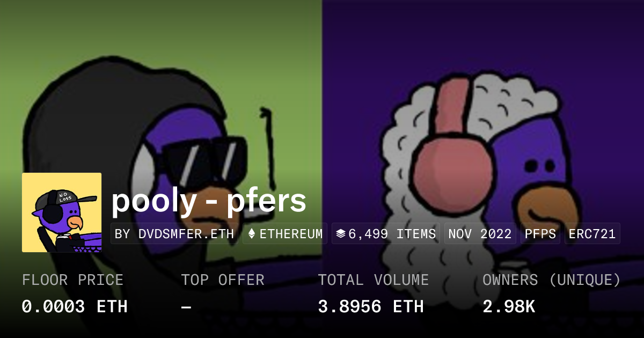Click the Ethereum diamond logo icon

pos(251,234)
